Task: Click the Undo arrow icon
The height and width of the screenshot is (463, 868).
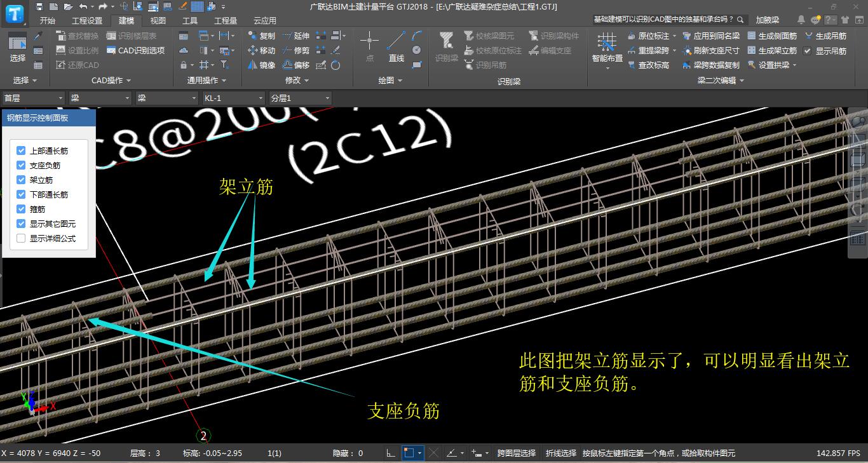Action: [x=83, y=6]
